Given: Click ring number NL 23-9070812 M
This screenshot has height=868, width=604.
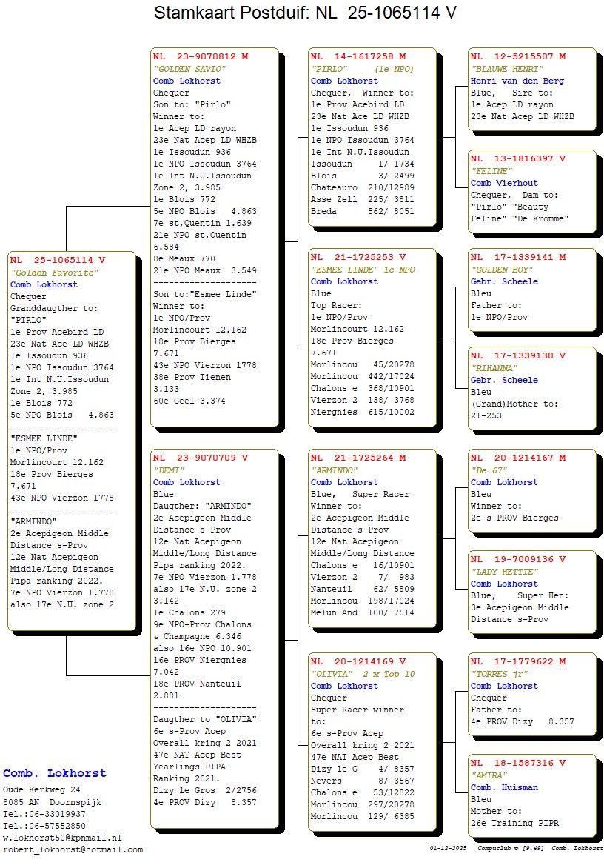Looking at the screenshot, I should [201, 56].
